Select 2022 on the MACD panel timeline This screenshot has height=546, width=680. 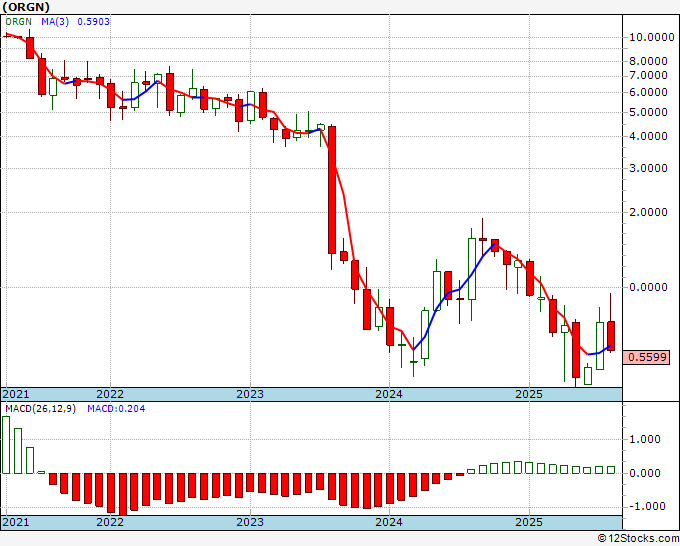point(110,522)
